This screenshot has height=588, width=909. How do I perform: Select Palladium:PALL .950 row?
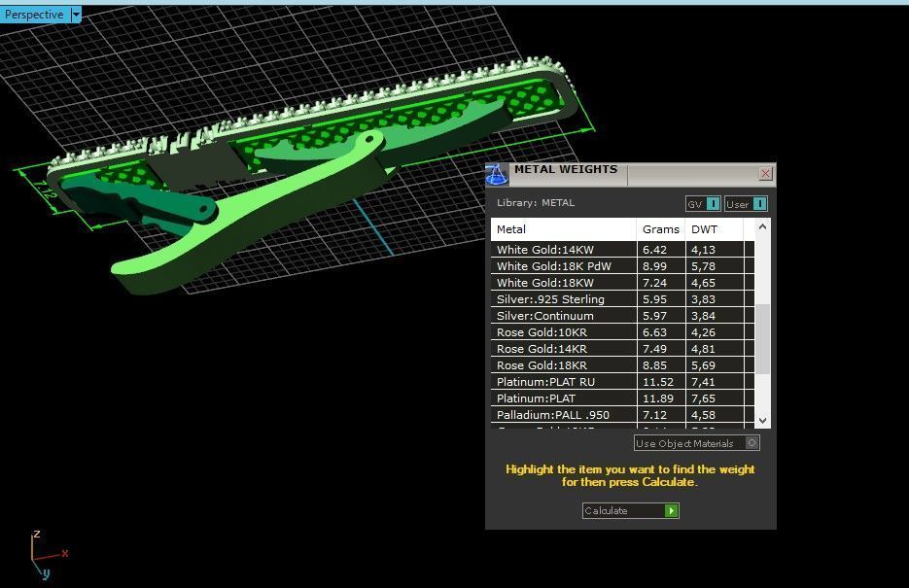coord(622,415)
